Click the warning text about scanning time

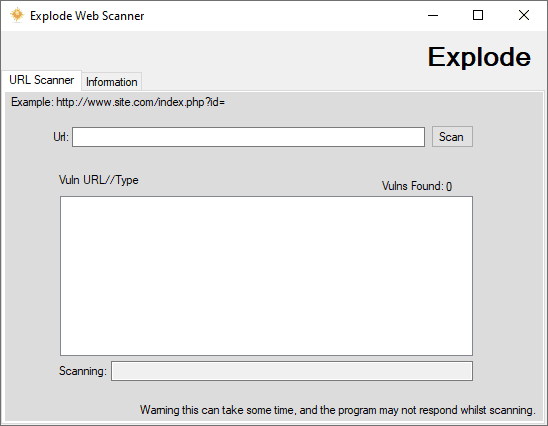click(338, 410)
